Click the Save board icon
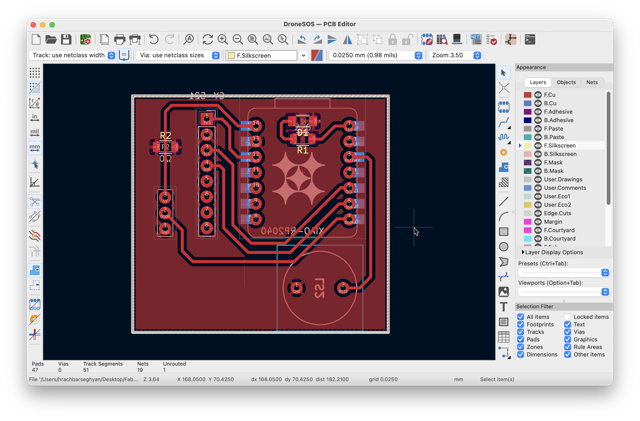The image size is (640, 421). click(66, 40)
